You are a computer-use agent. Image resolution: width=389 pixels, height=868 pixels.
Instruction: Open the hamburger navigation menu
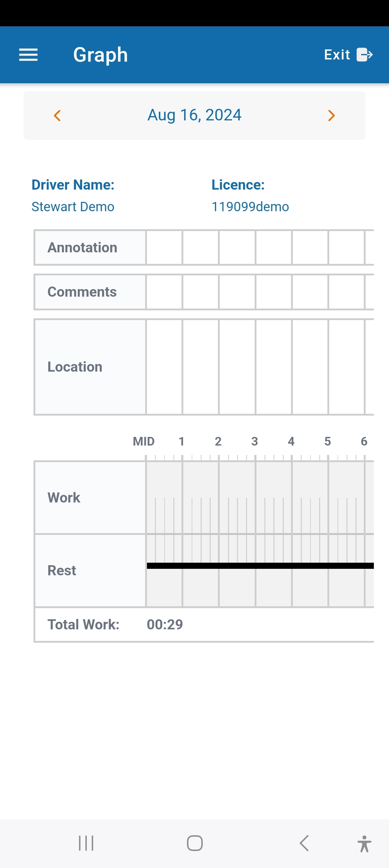(x=28, y=55)
